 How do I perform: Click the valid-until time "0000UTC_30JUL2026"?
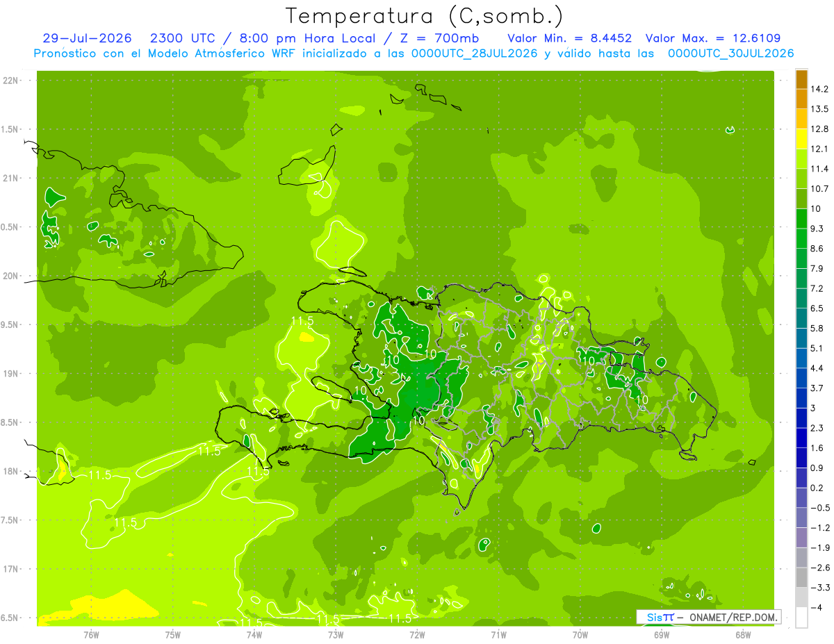point(730,53)
